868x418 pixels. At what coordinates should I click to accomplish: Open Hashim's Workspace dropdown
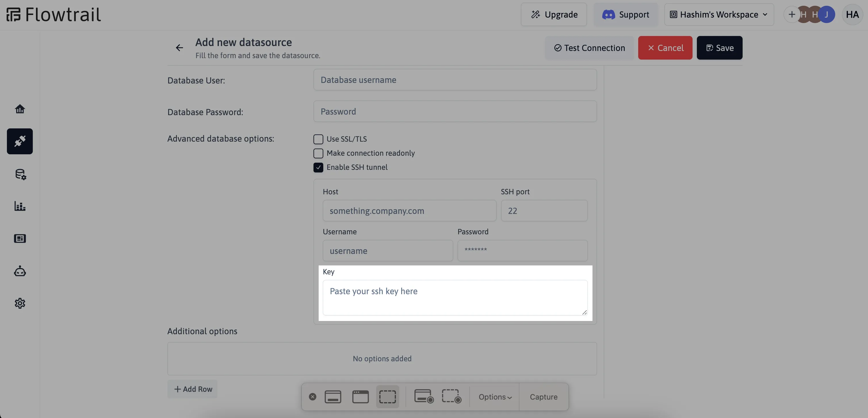point(719,14)
